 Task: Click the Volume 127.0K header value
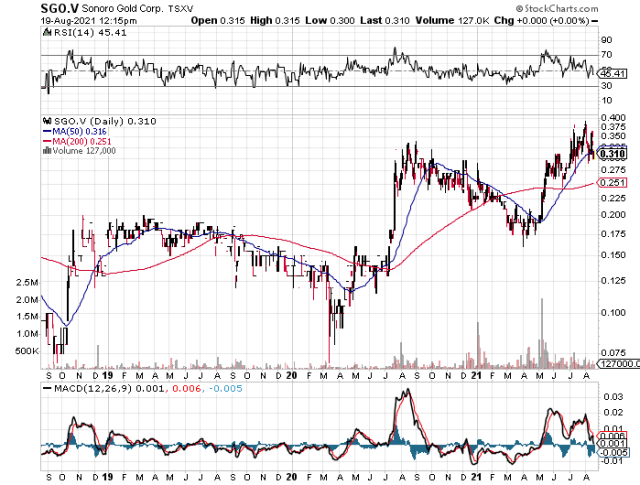coord(452,20)
